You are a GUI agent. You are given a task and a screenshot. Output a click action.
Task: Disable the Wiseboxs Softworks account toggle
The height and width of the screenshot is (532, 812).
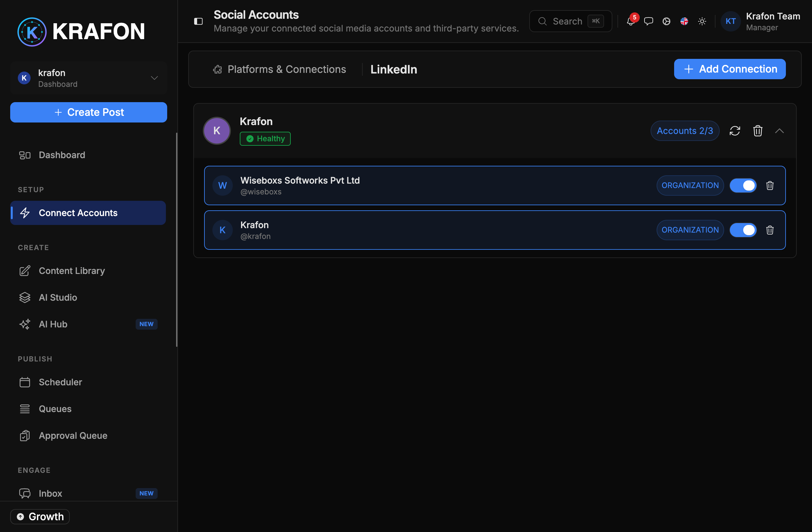743,185
